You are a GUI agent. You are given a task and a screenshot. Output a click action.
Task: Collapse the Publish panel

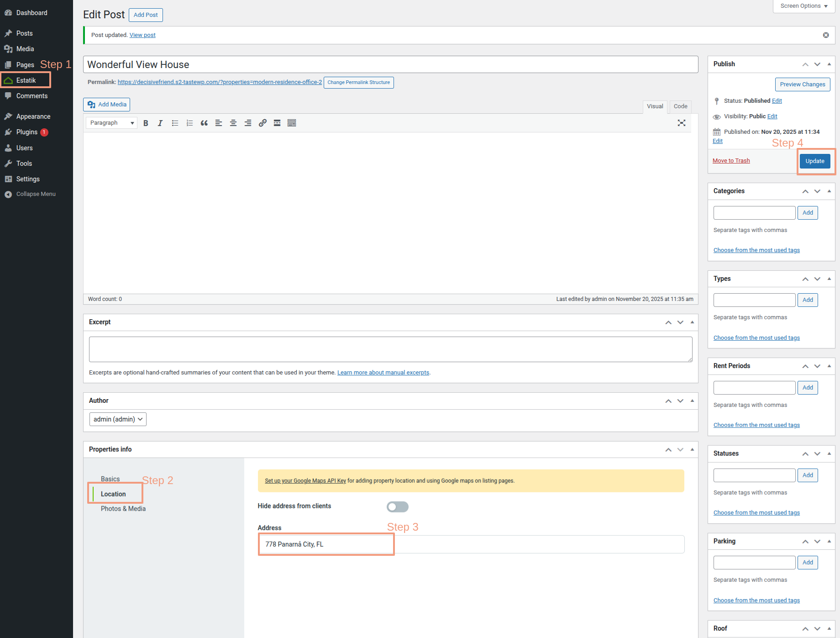coord(829,64)
